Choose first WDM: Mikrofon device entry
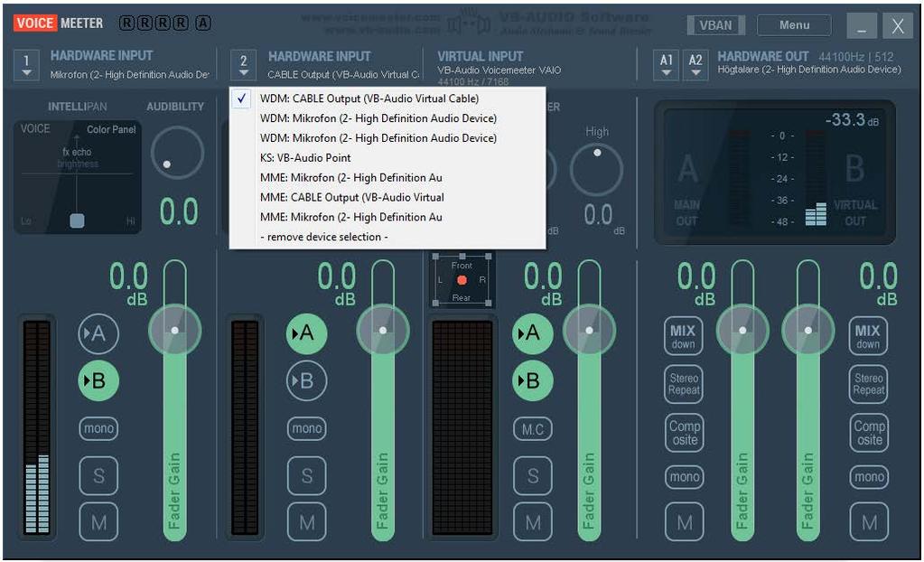The height and width of the screenshot is (562, 924). tap(387, 118)
